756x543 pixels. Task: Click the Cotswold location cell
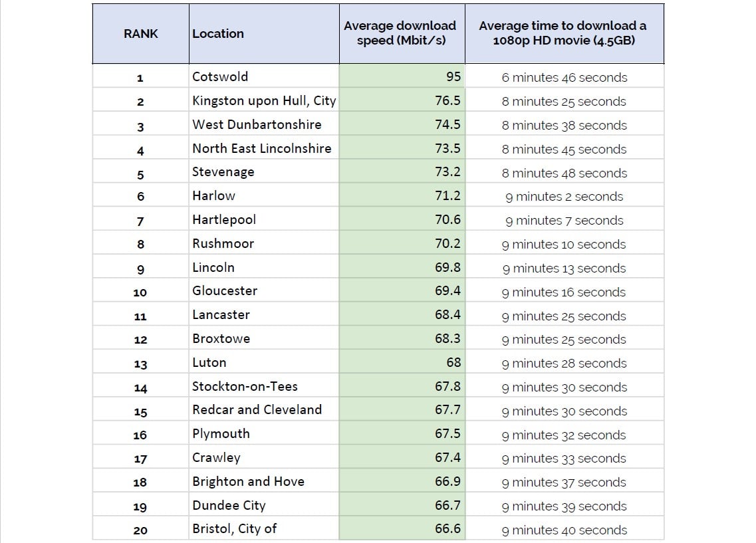[220, 76]
